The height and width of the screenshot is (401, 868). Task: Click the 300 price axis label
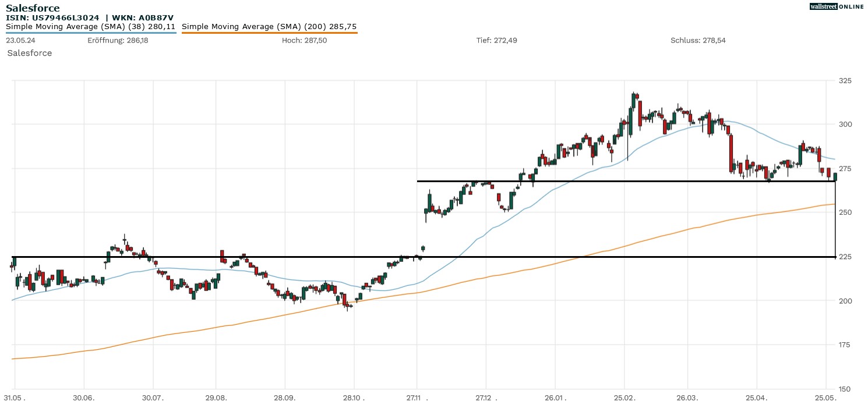click(845, 125)
